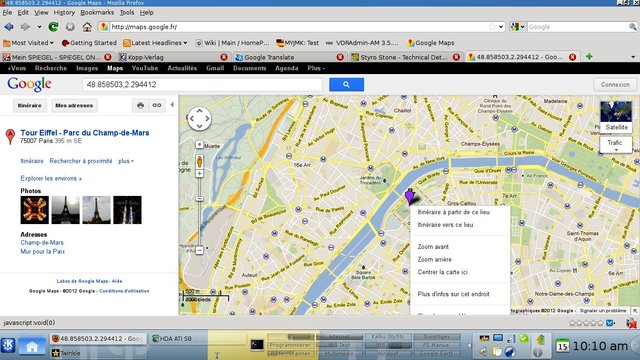This screenshot has width=640, height=360.
Task: Open the Bookmarks menu
Action: click(97, 13)
